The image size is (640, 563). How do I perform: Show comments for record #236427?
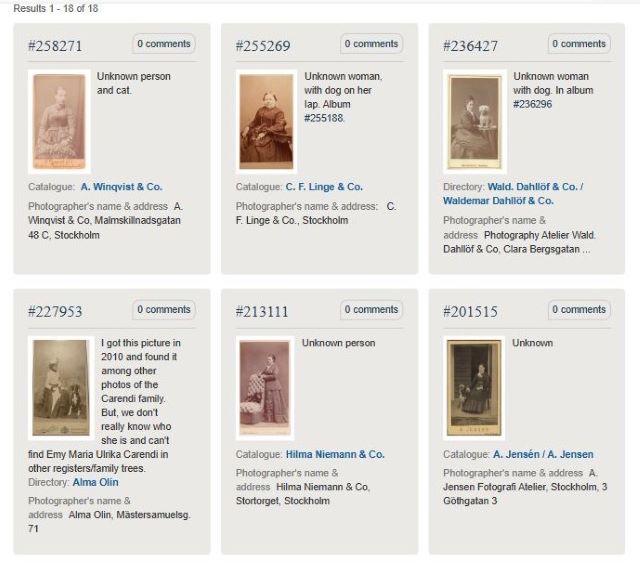[579, 44]
